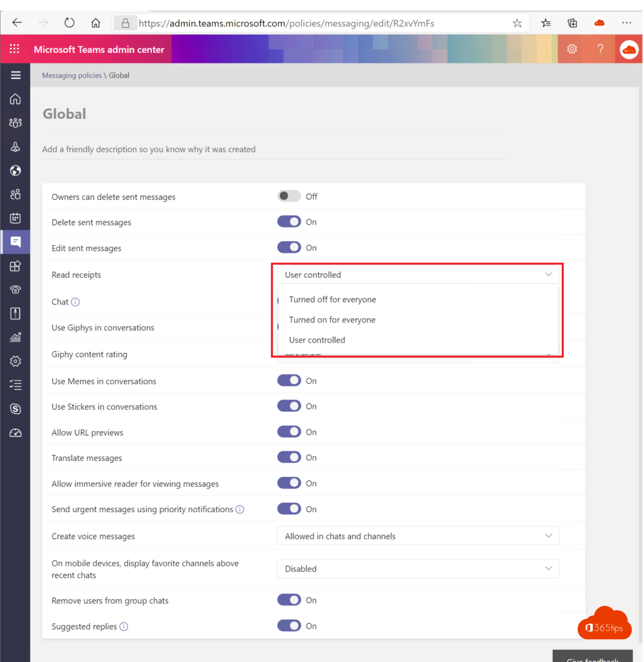Toggle Use Stickers in conversations
The height and width of the screenshot is (662, 644).
click(289, 406)
